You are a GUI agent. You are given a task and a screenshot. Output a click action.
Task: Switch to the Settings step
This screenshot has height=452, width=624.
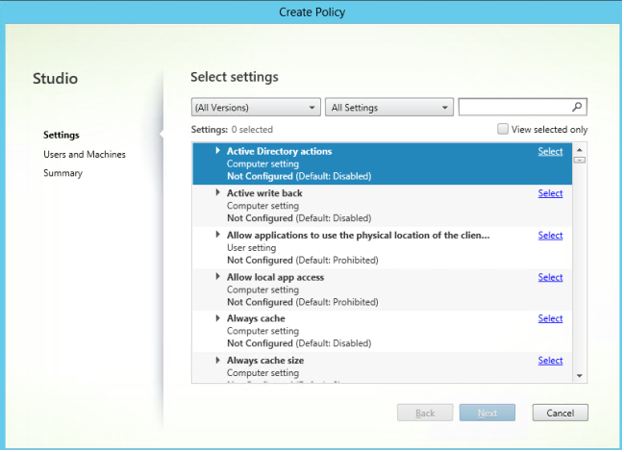61,135
